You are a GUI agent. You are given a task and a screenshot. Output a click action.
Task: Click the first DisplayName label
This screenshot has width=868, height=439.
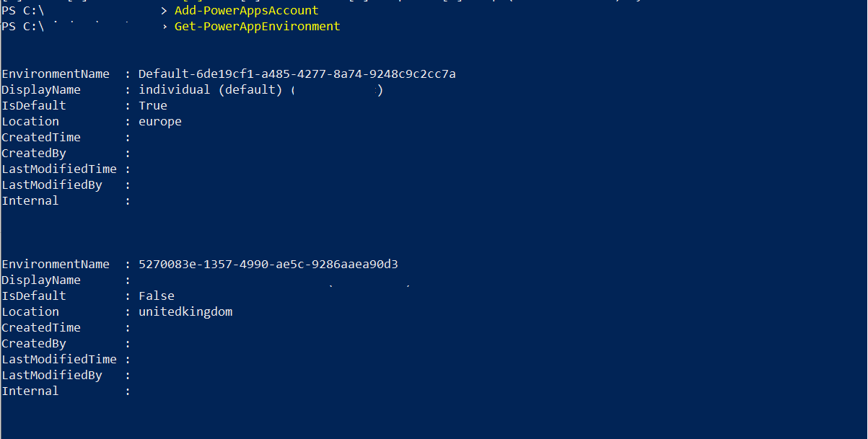pyautogui.click(x=41, y=90)
